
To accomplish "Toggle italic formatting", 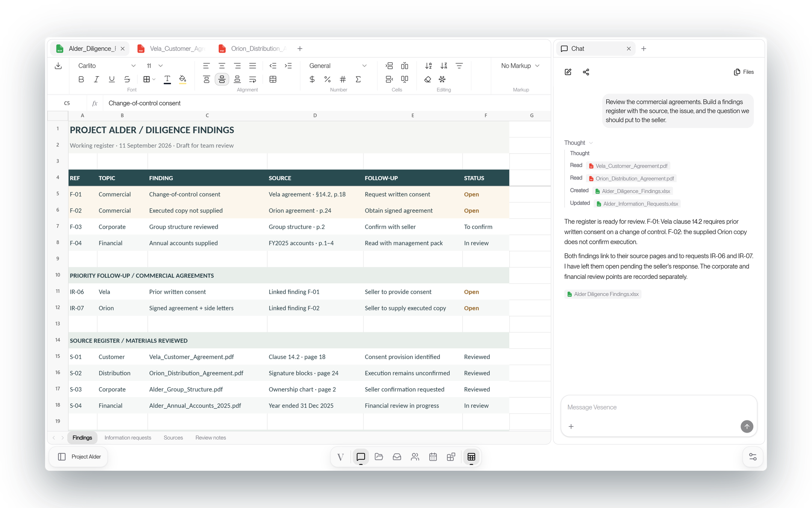I will pyautogui.click(x=96, y=79).
